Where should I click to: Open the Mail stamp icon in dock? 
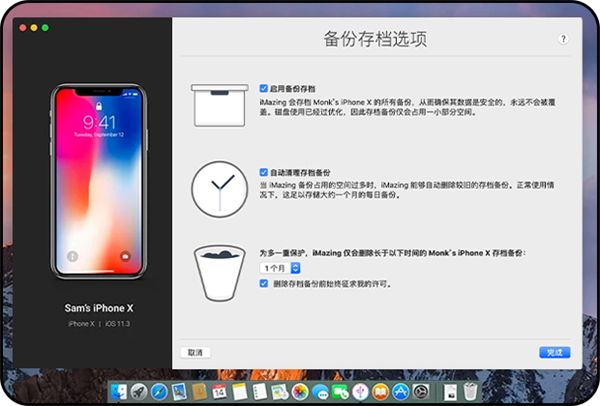tap(179, 392)
